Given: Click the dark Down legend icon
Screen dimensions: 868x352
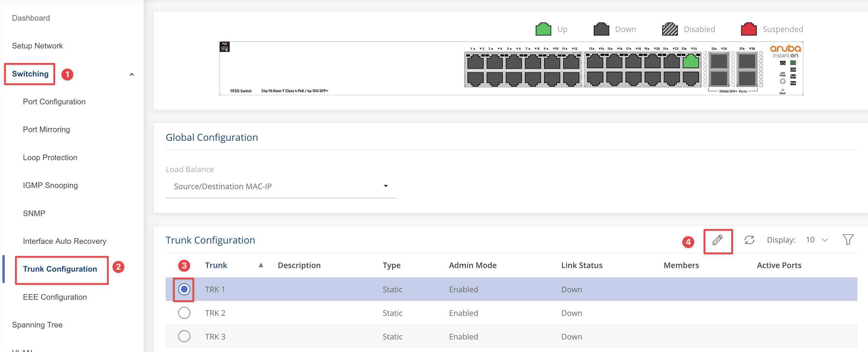Looking at the screenshot, I should click(601, 29).
